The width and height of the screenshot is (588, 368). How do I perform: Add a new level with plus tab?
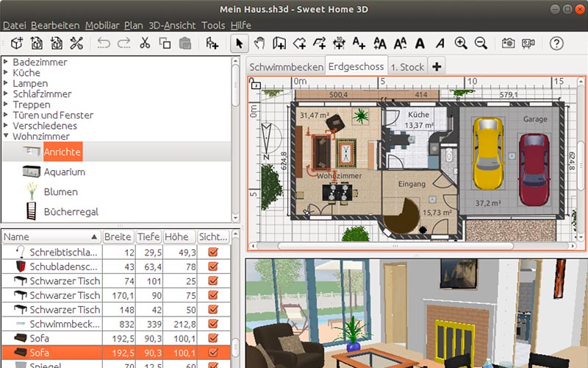437,67
